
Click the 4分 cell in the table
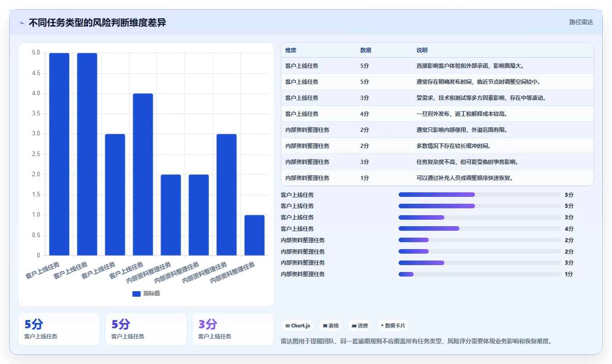[x=365, y=114]
